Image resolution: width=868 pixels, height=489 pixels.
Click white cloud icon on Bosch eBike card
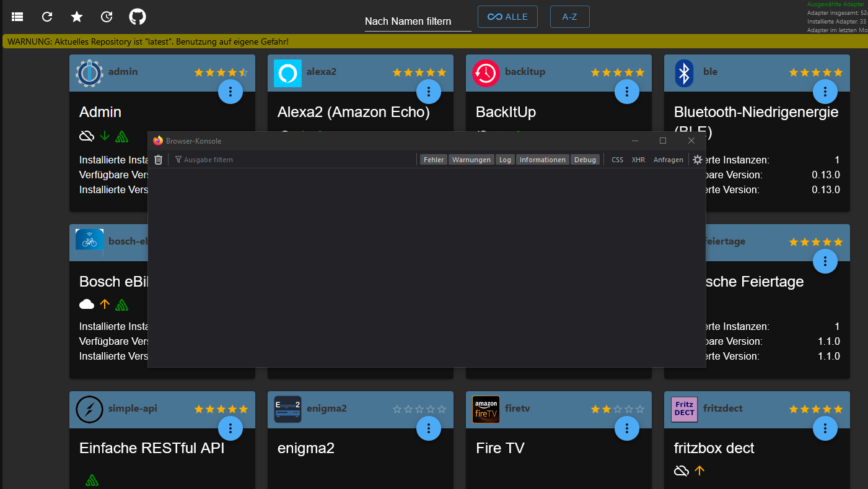[x=87, y=304]
